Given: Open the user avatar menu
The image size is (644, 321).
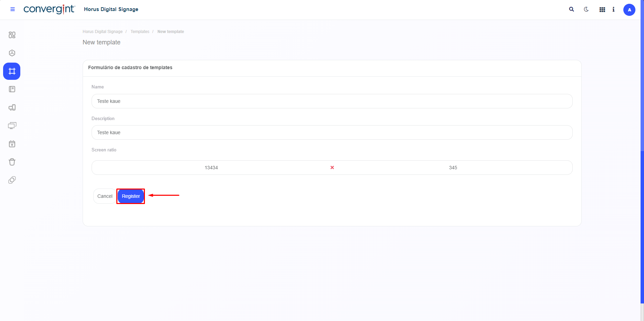Looking at the screenshot, I should tap(629, 10).
